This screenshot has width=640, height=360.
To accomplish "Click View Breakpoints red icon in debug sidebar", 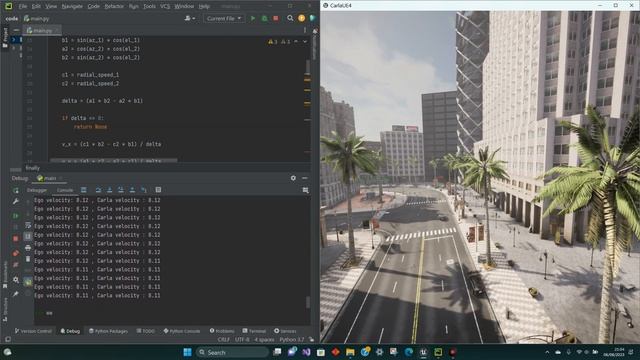I will (x=16, y=253).
